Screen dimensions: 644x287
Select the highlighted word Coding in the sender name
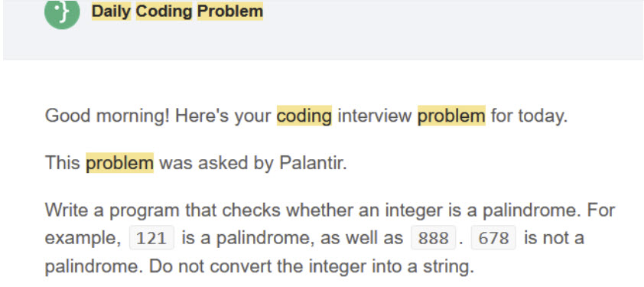click(x=164, y=11)
